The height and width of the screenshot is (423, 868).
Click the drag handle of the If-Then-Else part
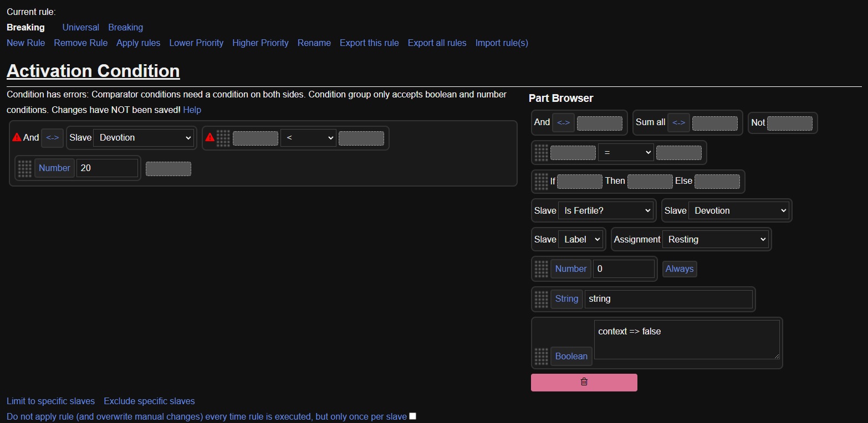point(541,181)
